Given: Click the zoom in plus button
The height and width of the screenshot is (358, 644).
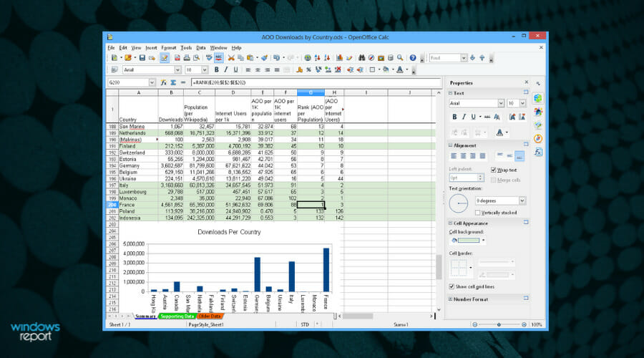Looking at the screenshot, I should tap(524, 325).
